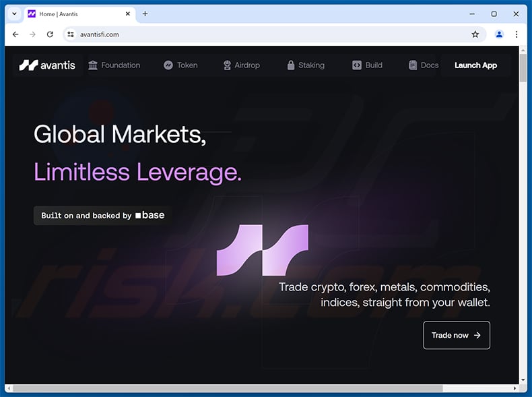Click the vertical scrollbar thumb
The image size is (532, 397).
pos(523,68)
